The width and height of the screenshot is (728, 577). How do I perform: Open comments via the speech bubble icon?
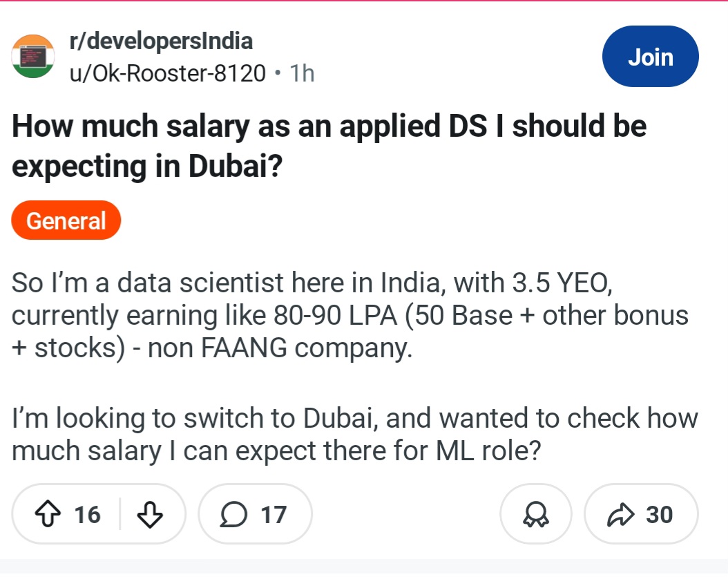(x=233, y=514)
